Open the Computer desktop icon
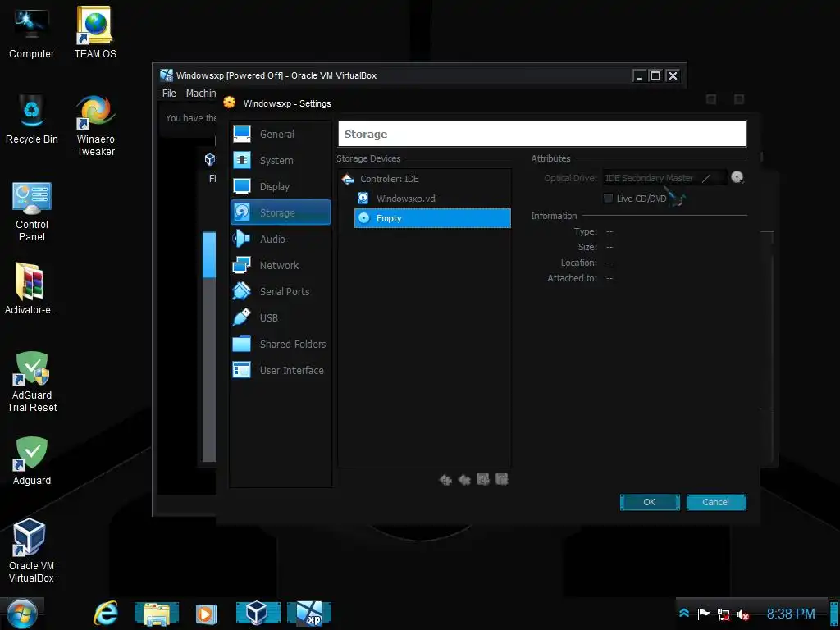 31,33
